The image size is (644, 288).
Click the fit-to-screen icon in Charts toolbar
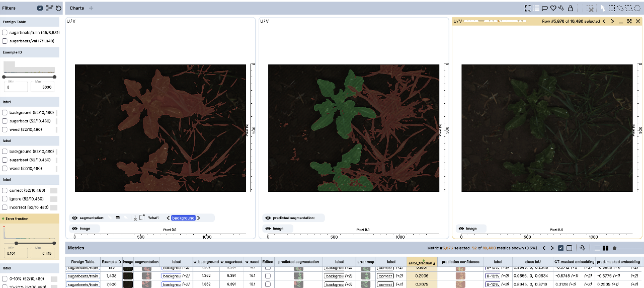coord(528,8)
